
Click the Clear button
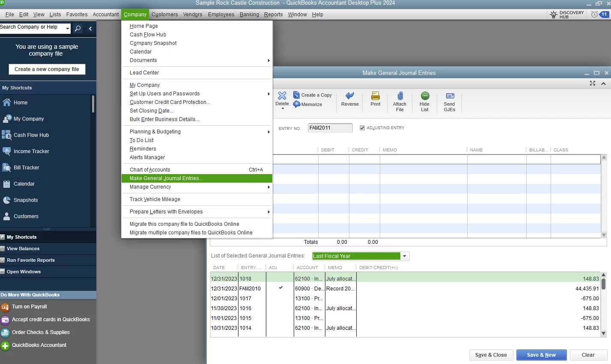[x=588, y=355]
